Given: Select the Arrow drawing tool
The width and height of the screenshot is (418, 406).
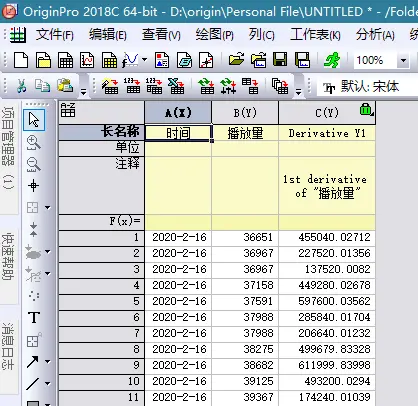Looking at the screenshot, I should [33, 362].
